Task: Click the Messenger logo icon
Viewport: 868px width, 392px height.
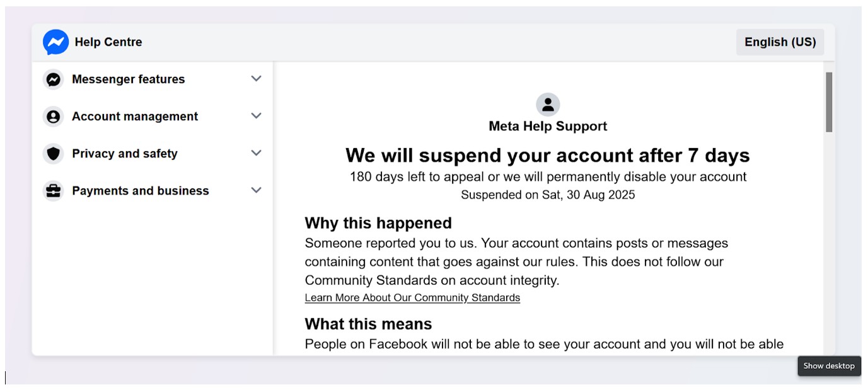Action: point(55,42)
